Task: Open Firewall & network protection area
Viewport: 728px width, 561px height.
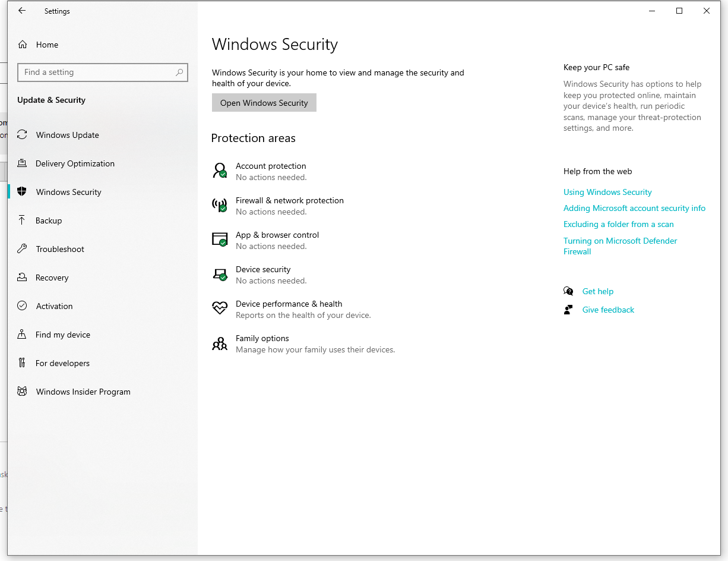Action: pos(278,206)
